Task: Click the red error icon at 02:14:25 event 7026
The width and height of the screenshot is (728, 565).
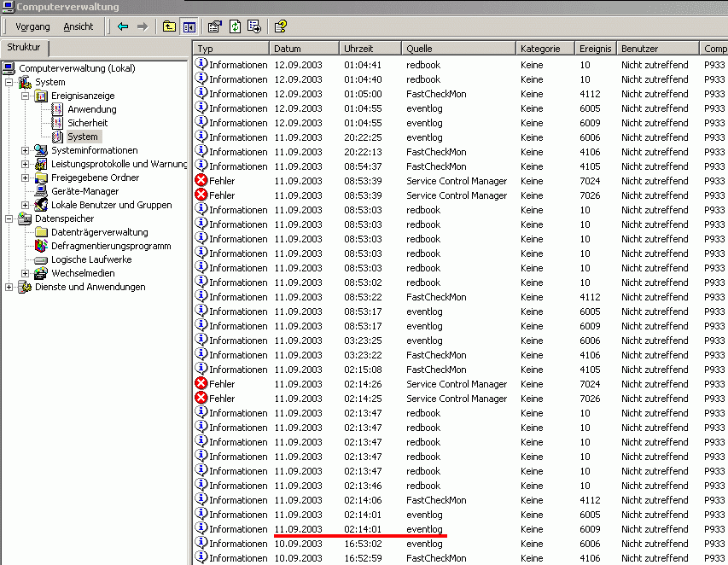Action: coord(201,398)
